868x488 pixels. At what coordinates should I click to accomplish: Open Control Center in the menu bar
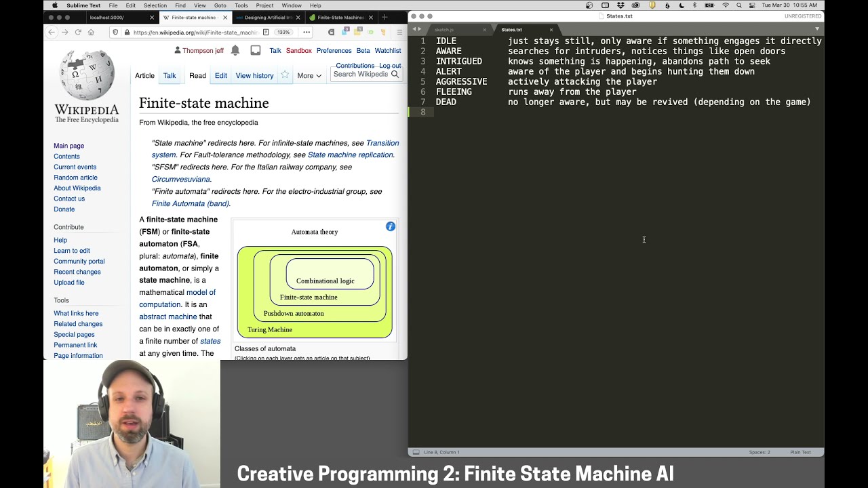[752, 5]
